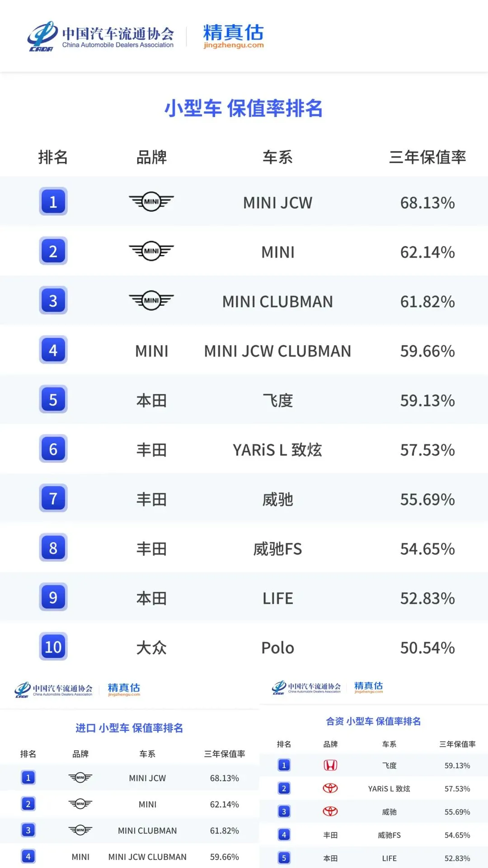The width and height of the screenshot is (488, 868).
Task: Click the 小型车 保值率排名 main title
Action: [x=244, y=108]
